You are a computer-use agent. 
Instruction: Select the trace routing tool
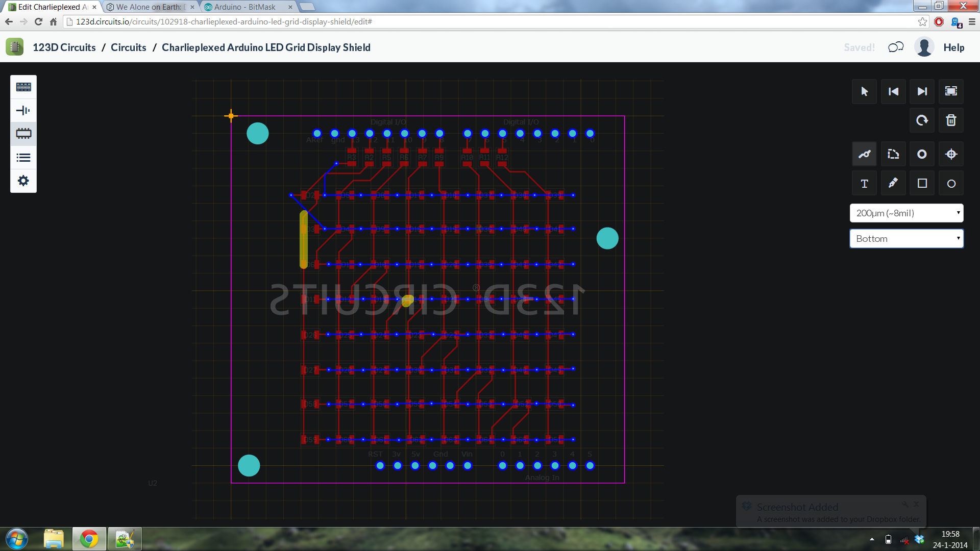(x=864, y=154)
